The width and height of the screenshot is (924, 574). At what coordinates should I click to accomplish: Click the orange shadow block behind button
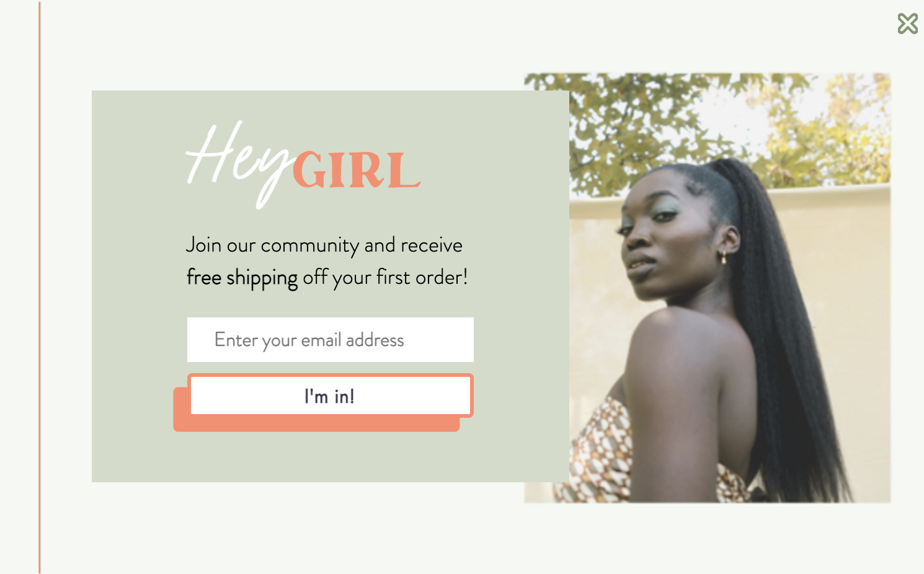pyautogui.click(x=316, y=424)
